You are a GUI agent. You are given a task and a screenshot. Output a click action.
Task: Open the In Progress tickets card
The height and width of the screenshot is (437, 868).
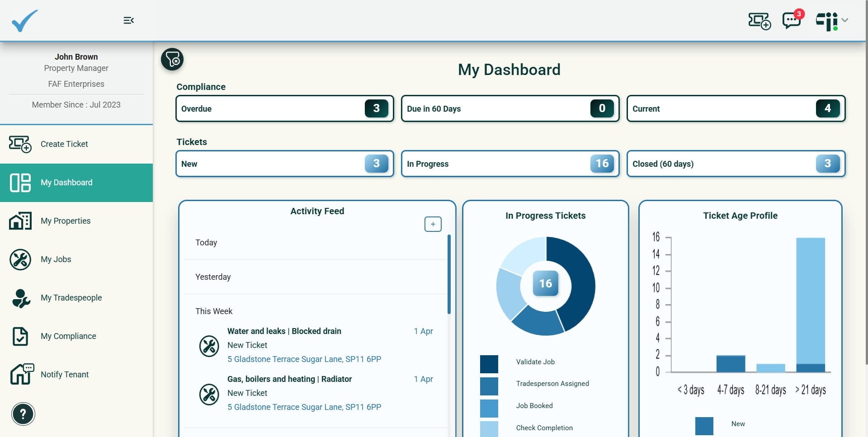pyautogui.click(x=510, y=164)
